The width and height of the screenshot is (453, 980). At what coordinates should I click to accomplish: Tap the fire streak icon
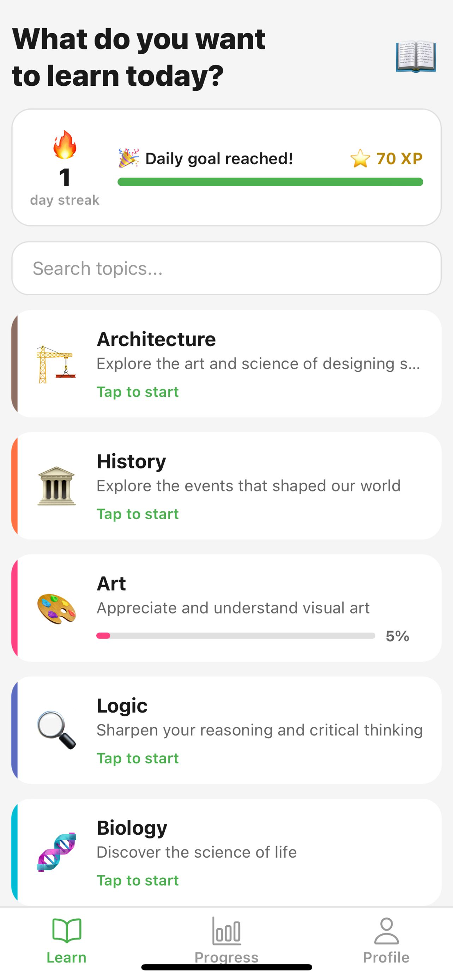click(x=65, y=145)
